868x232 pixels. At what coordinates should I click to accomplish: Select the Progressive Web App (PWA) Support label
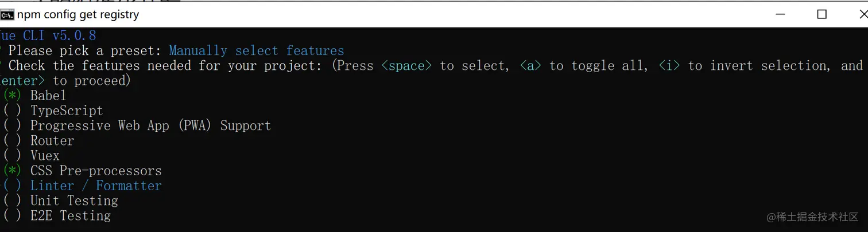150,126
